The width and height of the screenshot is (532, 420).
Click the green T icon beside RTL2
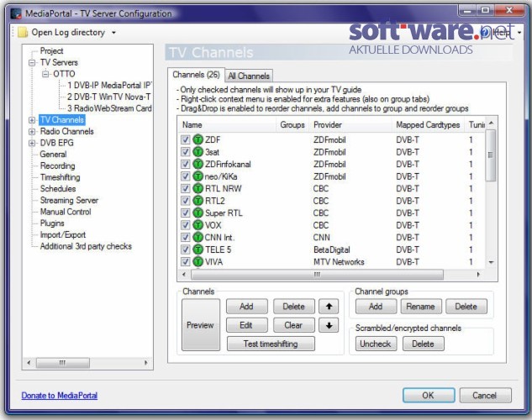point(198,201)
